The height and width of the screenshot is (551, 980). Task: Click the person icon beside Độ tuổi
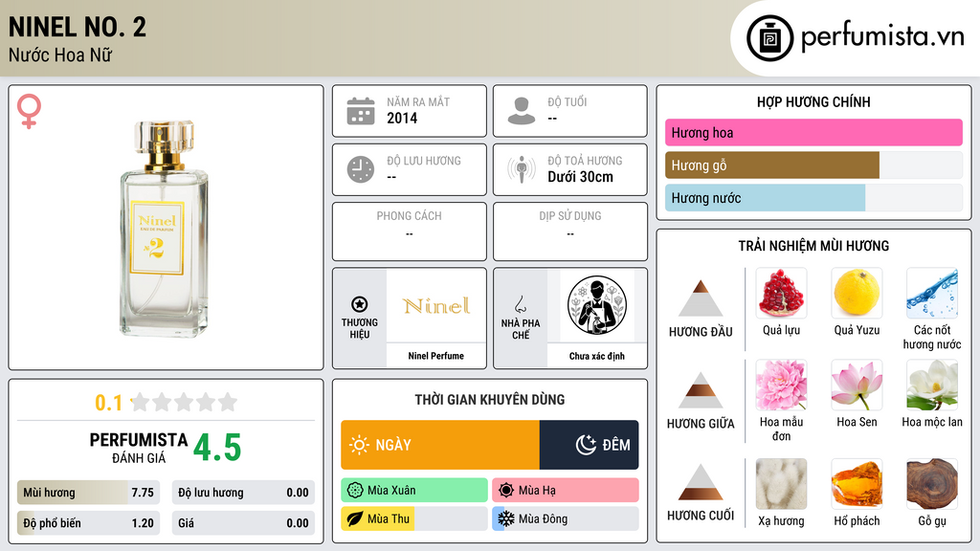coord(522,111)
